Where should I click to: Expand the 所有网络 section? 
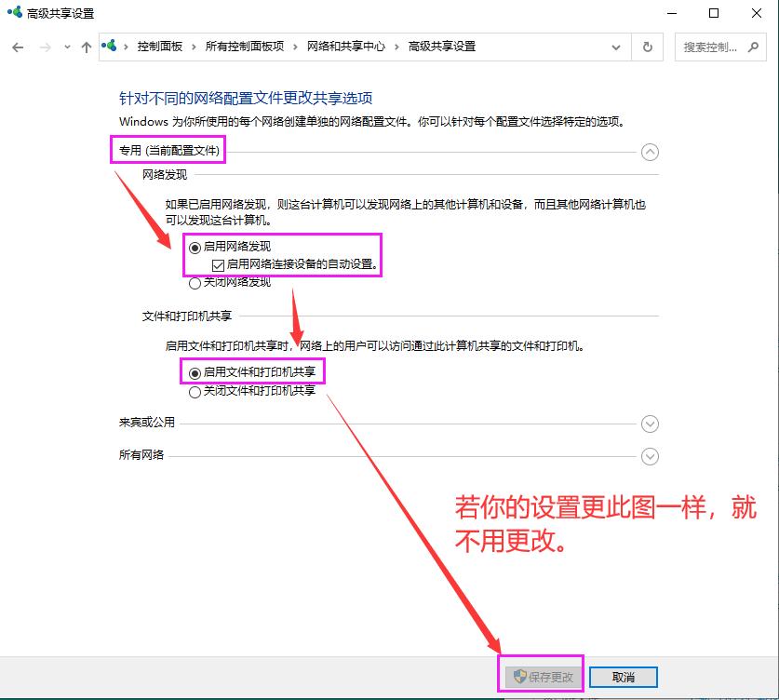(x=650, y=456)
